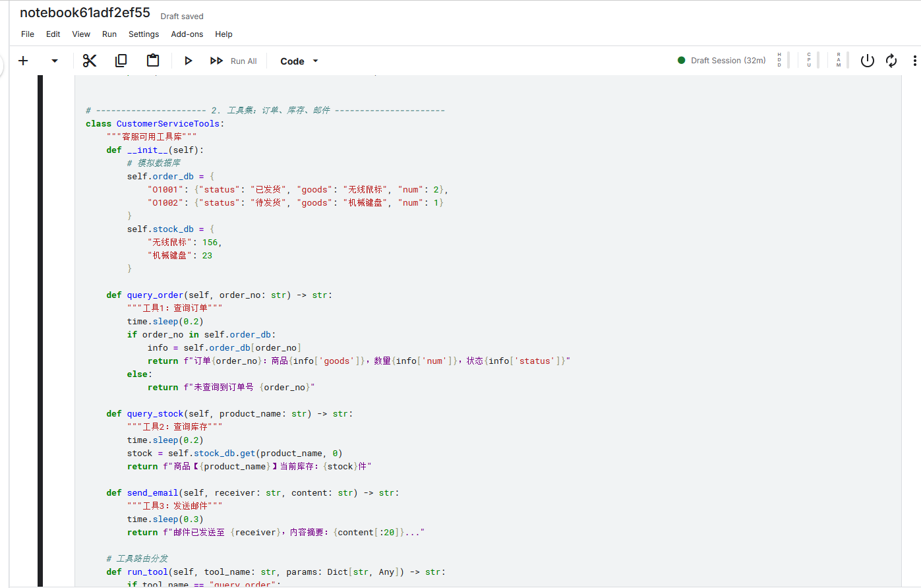Click notebook title notebook61adf2ef55
This screenshot has width=921, height=588.
click(x=85, y=13)
